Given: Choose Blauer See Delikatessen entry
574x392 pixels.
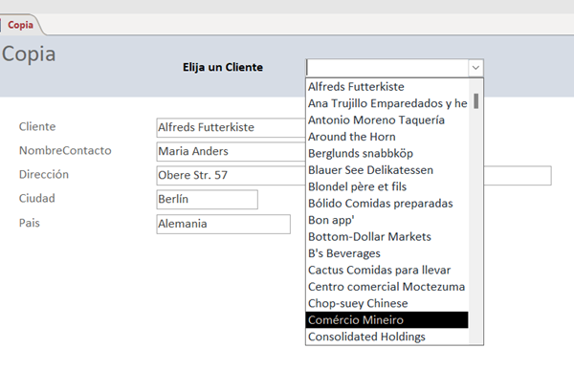Looking at the screenshot, I should (x=386, y=170).
